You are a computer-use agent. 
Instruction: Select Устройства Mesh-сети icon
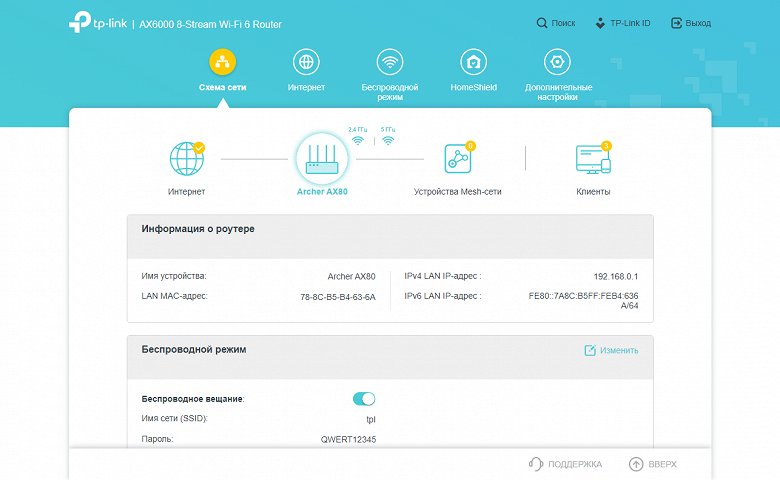pyautogui.click(x=458, y=159)
